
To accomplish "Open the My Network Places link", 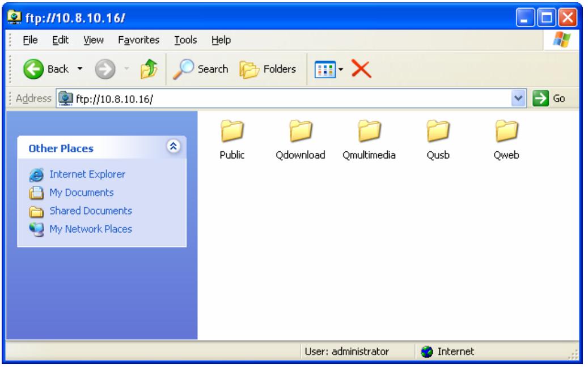I will [x=91, y=229].
